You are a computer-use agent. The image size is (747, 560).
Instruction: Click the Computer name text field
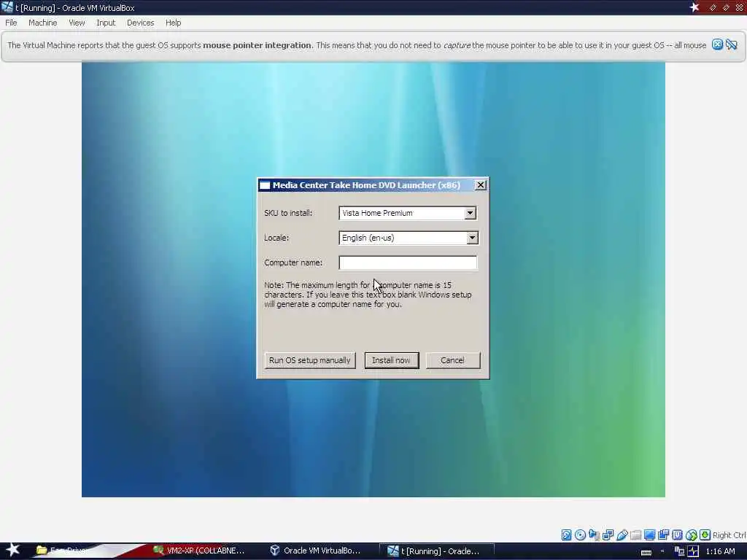408,262
